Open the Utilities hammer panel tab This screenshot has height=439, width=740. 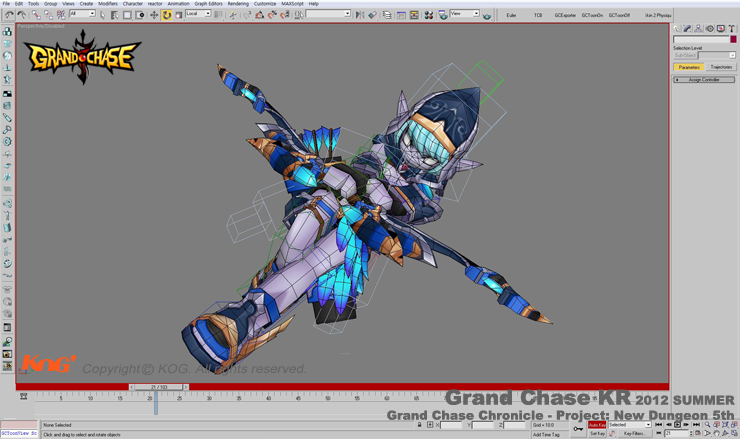(732, 29)
